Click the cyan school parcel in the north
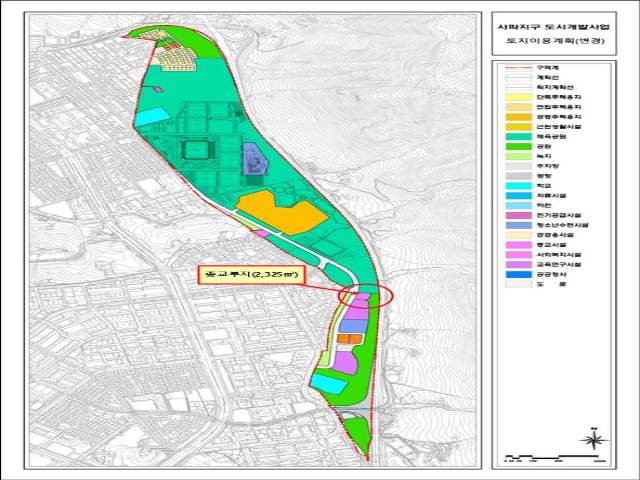 coord(154,116)
